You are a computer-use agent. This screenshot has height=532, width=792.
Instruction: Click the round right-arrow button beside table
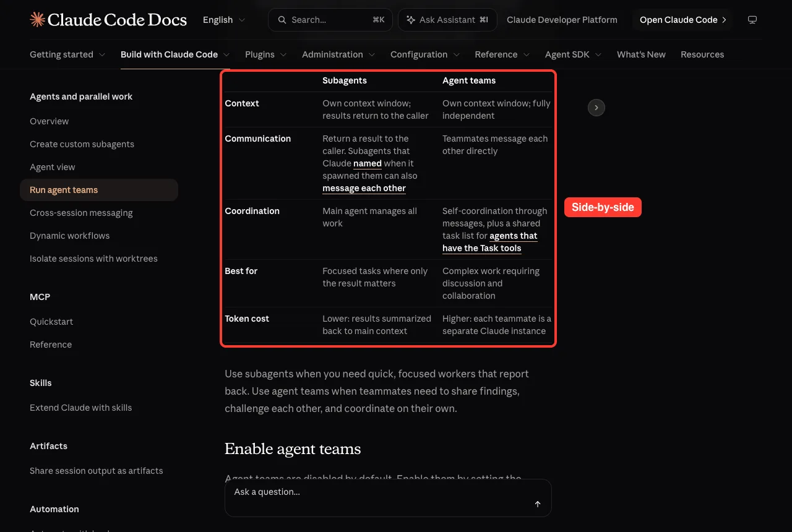click(x=596, y=108)
